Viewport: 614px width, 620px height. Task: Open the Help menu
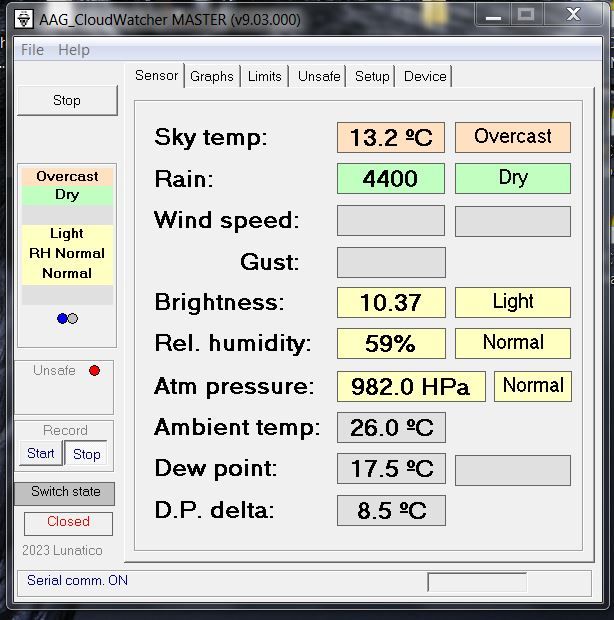click(x=74, y=50)
